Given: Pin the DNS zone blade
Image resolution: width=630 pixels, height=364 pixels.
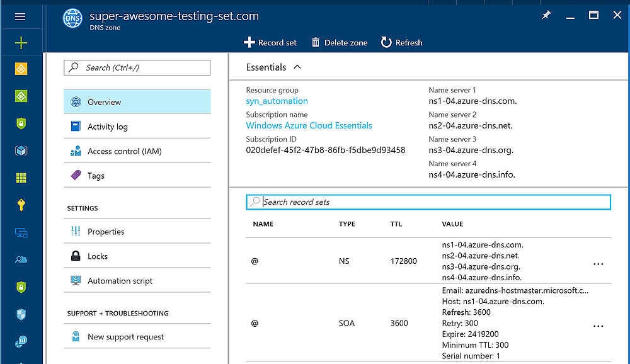Looking at the screenshot, I should pyautogui.click(x=546, y=15).
